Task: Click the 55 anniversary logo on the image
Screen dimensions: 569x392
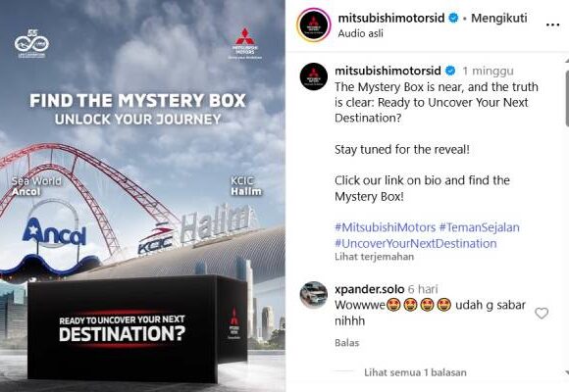Action: 32,43
